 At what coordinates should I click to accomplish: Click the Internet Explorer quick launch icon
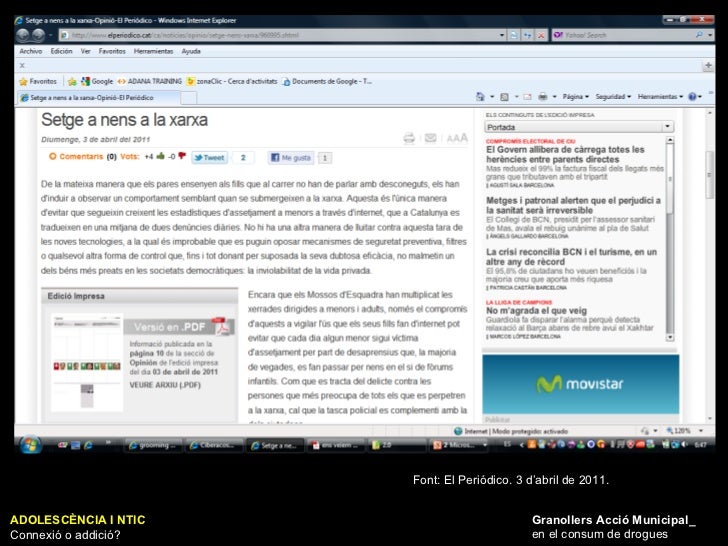tap(88, 445)
